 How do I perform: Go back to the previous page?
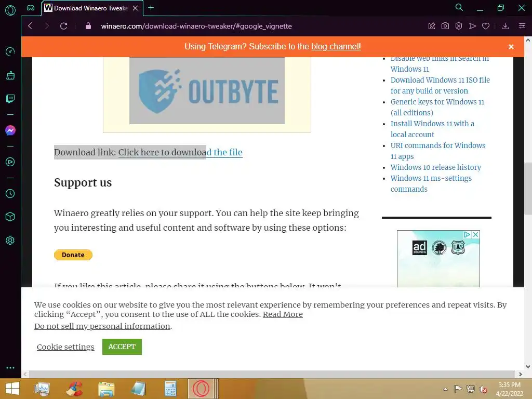[x=30, y=26]
